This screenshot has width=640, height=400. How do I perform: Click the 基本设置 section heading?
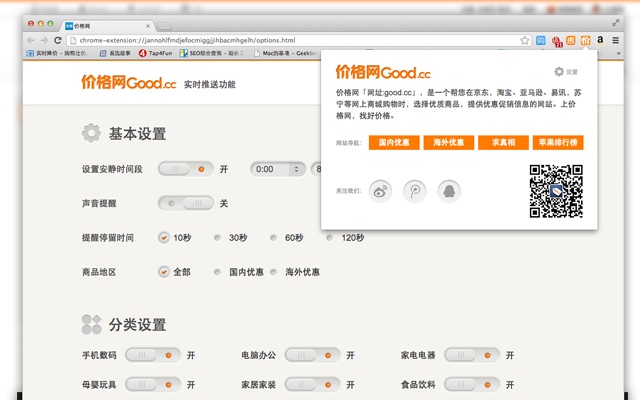137,133
